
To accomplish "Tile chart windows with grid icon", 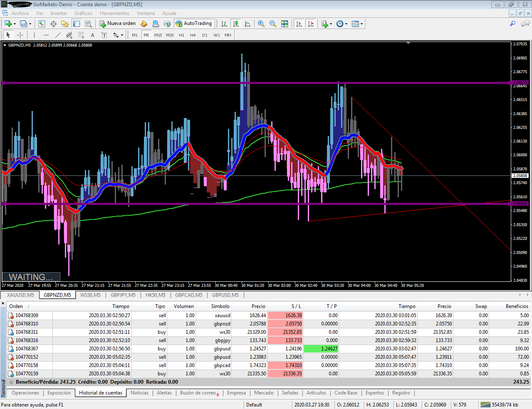I will [285, 24].
